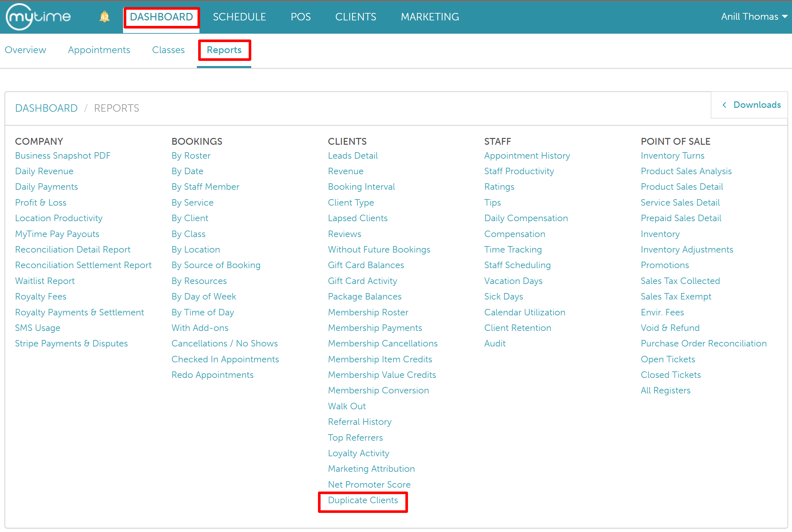
Task: Open the Classes tab
Action: tap(168, 50)
